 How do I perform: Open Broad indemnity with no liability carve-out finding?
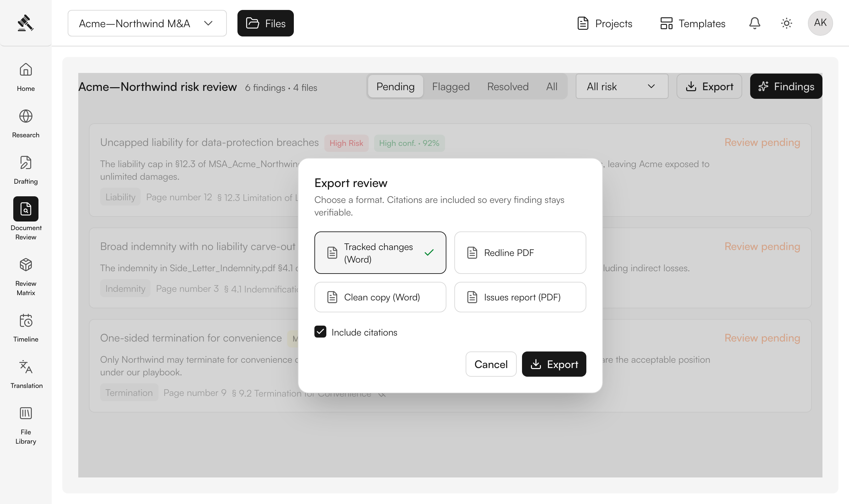pyautogui.click(x=198, y=246)
